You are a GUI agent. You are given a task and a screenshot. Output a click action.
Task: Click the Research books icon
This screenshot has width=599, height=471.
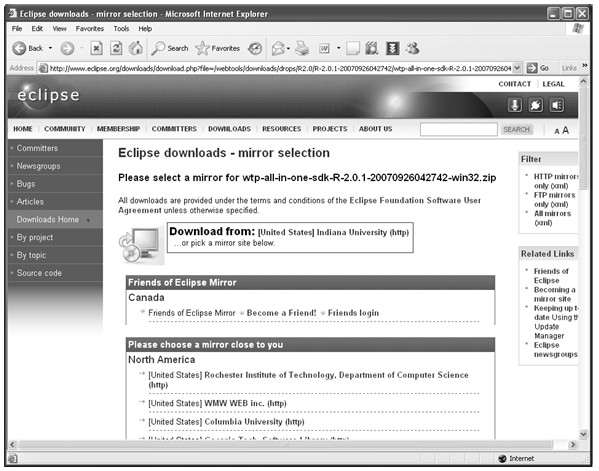click(x=372, y=49)
